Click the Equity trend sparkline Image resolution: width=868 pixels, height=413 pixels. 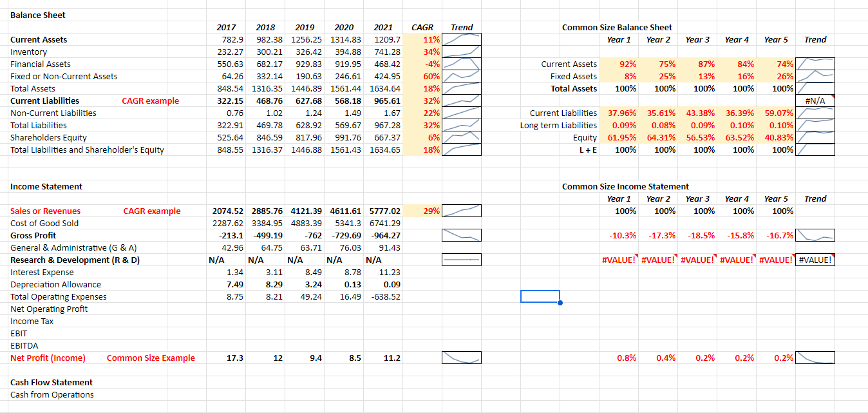(815, 137)
